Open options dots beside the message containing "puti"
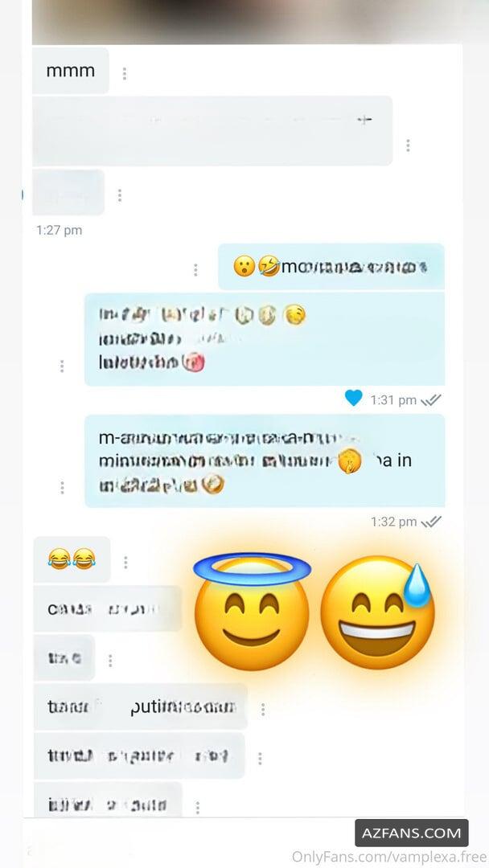 pyautogui.click(x=262, y=709)
